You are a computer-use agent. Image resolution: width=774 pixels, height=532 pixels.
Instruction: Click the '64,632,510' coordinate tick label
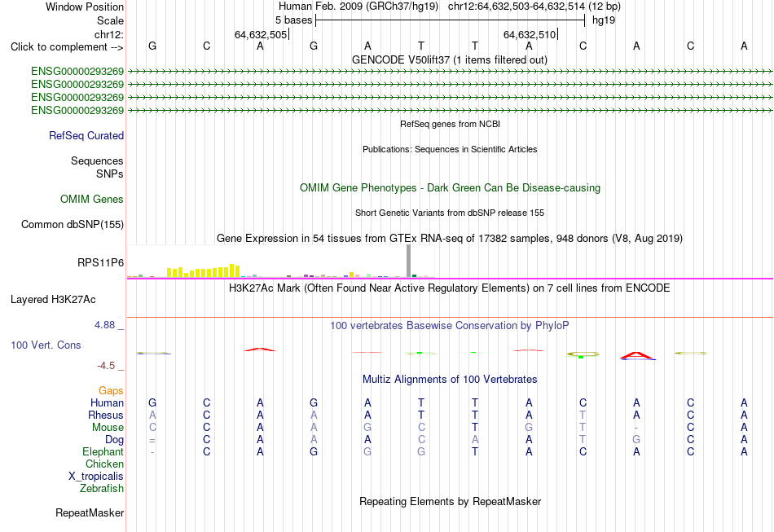[x=530, y=34]
